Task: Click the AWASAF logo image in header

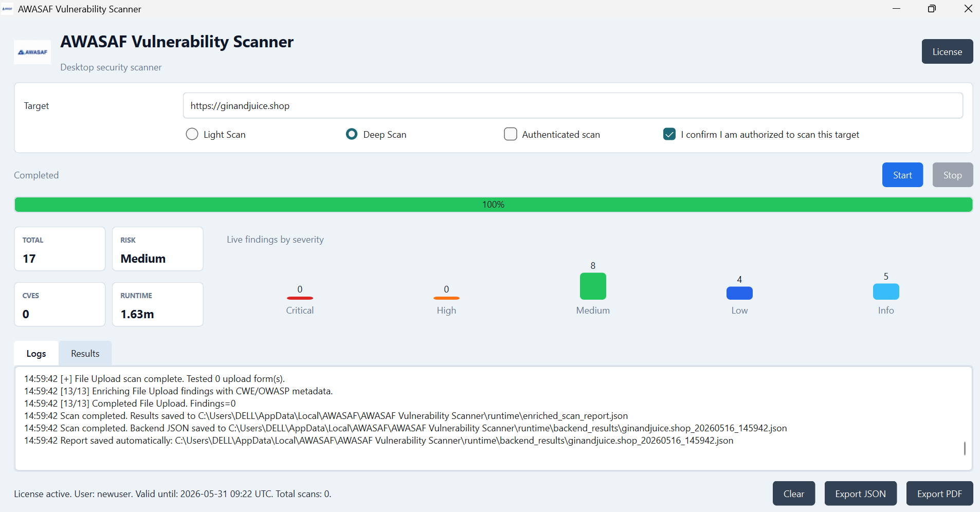Action: pos(32,52)
